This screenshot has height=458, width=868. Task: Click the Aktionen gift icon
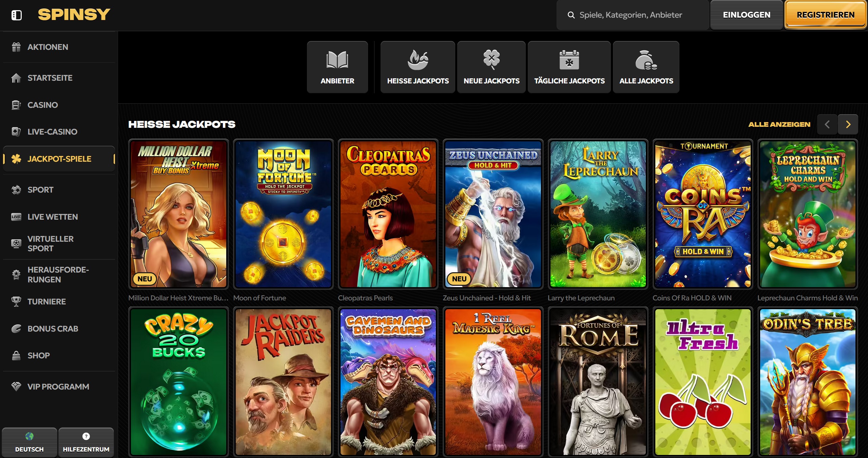pos(16,47)
